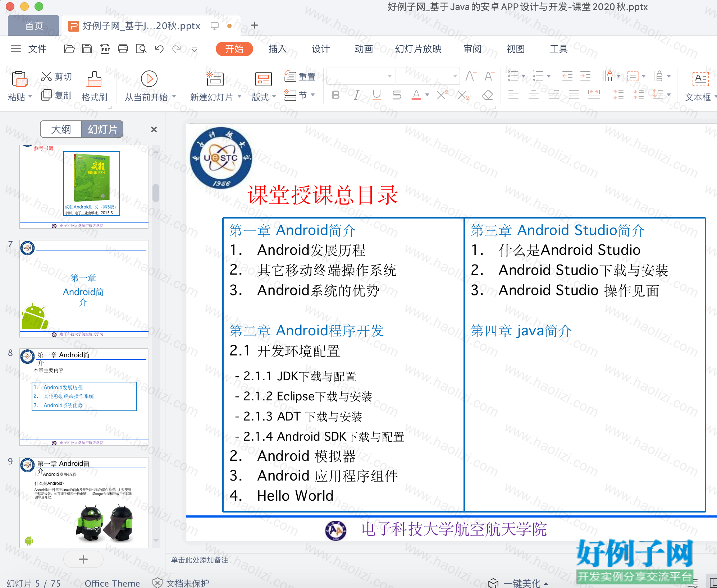This screenshot has width=717, height=588.
Task: Toggle subscript formatting
Action: tap(463, 95)
